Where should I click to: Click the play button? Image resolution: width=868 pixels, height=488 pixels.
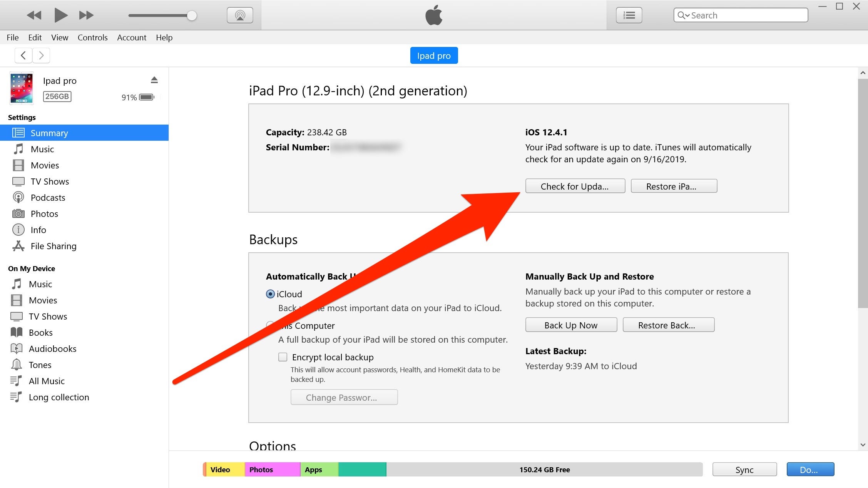(x=61, y=15)
